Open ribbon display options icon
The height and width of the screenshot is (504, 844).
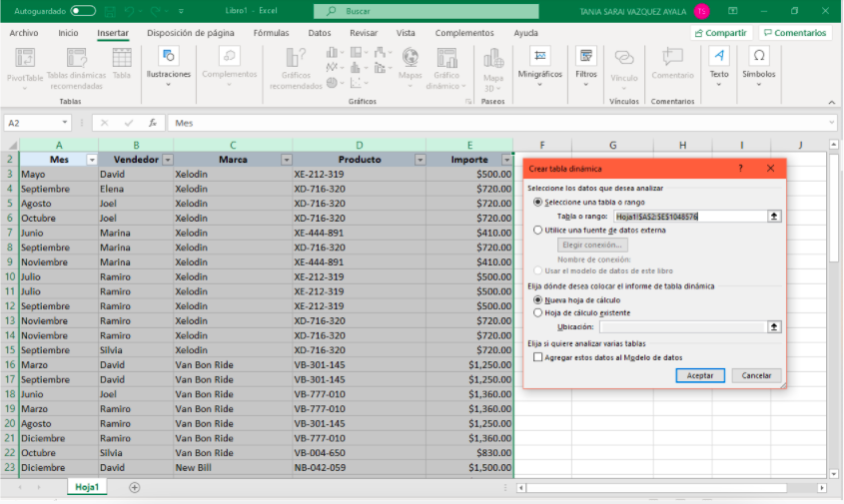point(732,11)
